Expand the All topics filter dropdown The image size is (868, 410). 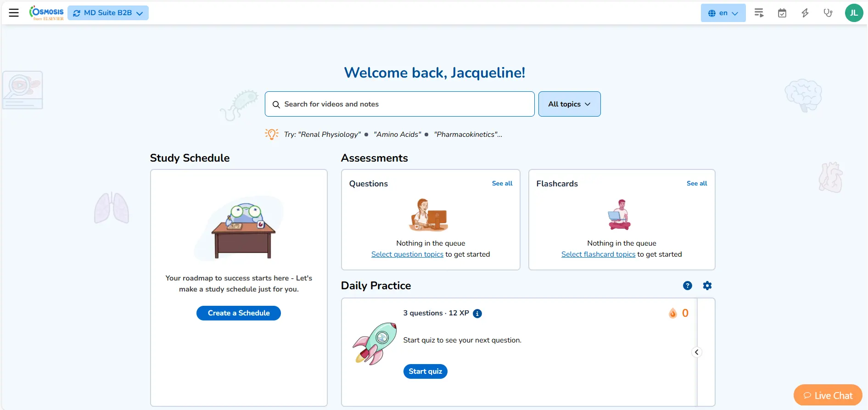569,104
